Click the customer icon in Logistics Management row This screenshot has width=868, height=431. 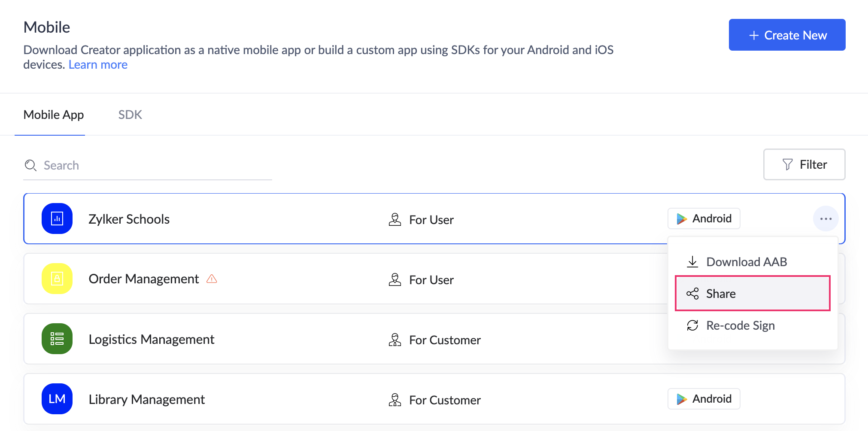395,340
